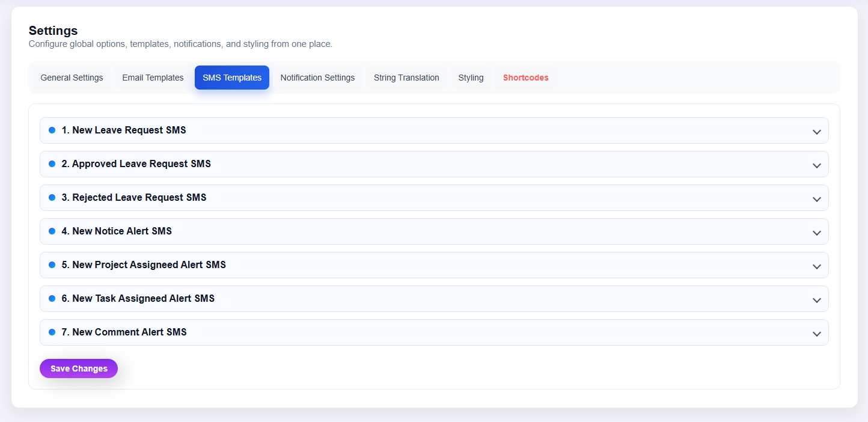868x422 pixels.
Task: Switch to Email Templates tab
Action: [x=153, y=78]
